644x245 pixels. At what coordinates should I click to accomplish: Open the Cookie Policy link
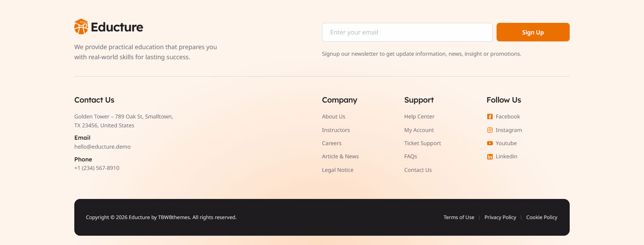(541, 217)
